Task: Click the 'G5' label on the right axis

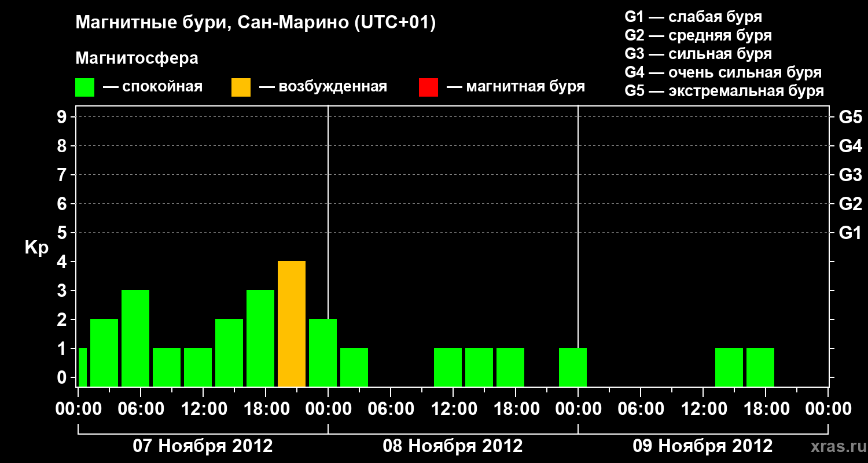Action: point(851,117)
